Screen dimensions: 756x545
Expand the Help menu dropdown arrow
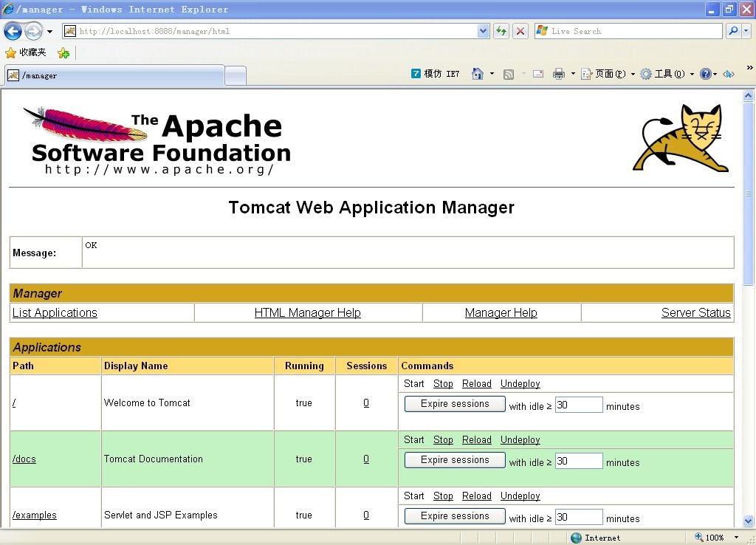[715, 74]
